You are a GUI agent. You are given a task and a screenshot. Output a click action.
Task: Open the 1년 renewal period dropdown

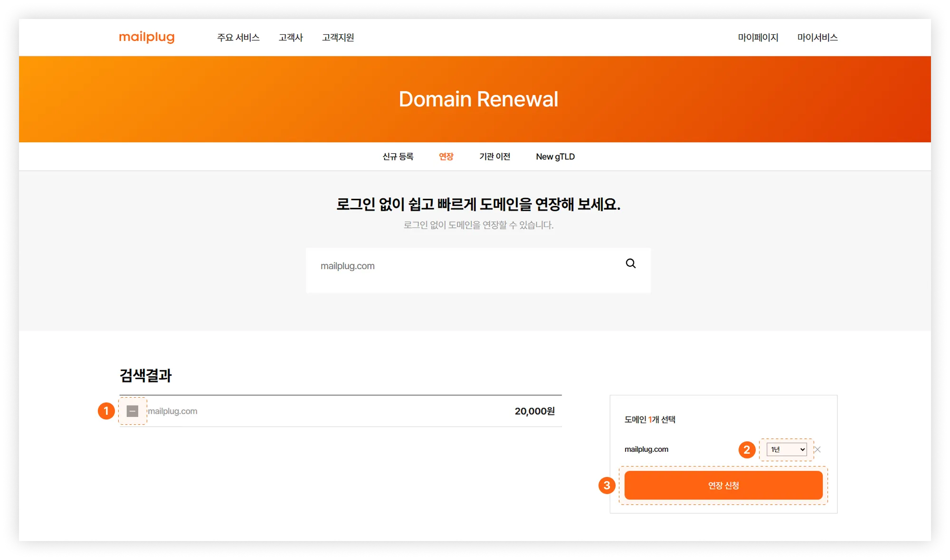tap(787, 449)
